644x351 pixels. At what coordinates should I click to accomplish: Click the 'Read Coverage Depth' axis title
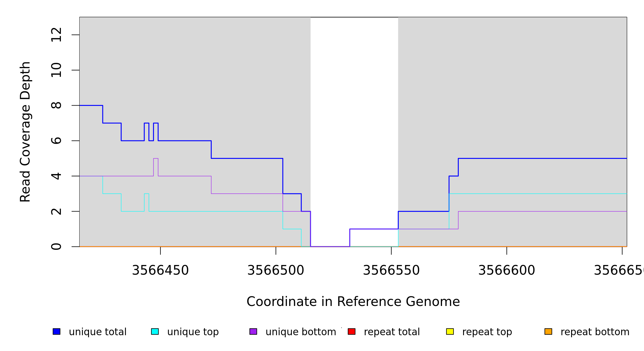[25, 132]
